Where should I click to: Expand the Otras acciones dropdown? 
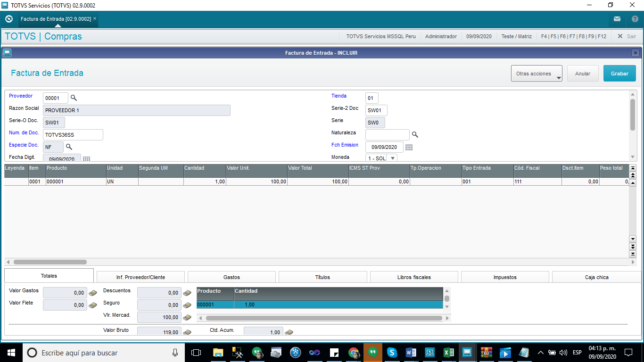[x=537, y=74]
